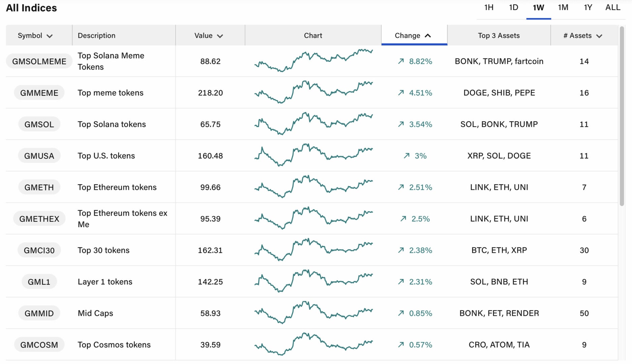632x364 pixels.
Task: Open the GMMEME sparkline chart
Action: pyautogui.click(x=313, y=92)
